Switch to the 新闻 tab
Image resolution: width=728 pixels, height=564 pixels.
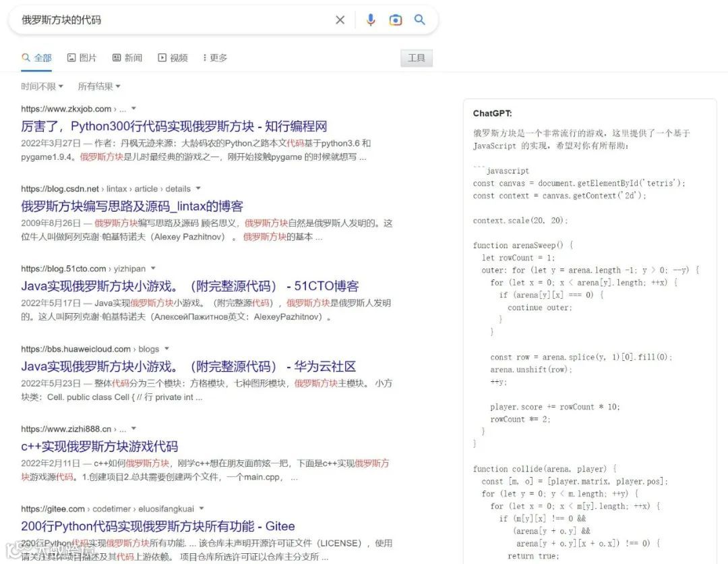click(x=127, y=58)
